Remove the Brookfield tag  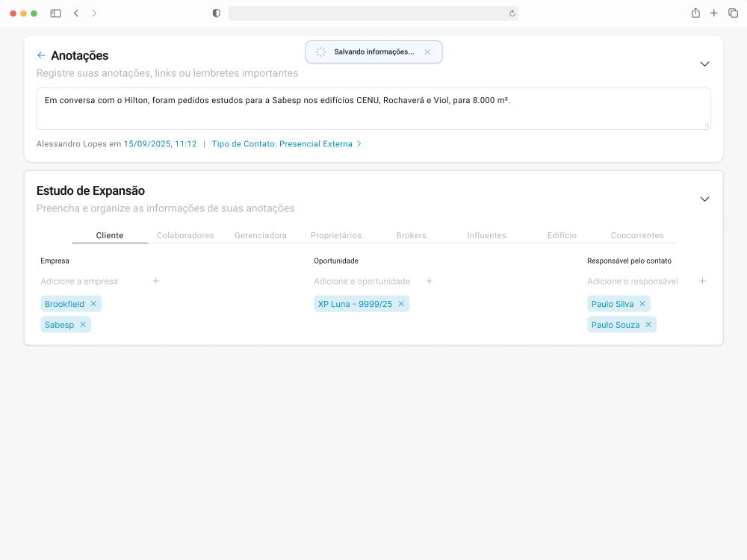pos(93,304)
